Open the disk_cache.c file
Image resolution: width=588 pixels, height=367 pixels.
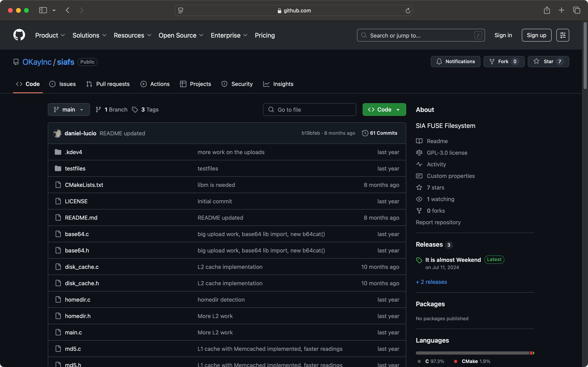82,267
